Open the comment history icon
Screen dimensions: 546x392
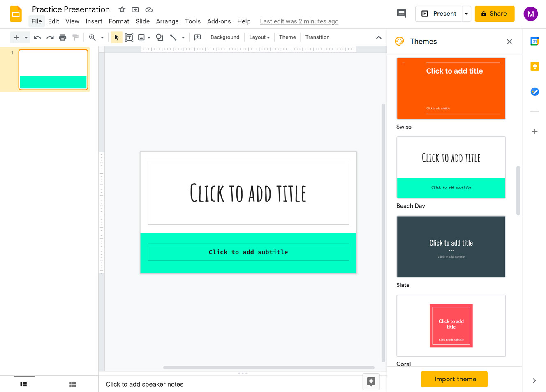(401, 14)
